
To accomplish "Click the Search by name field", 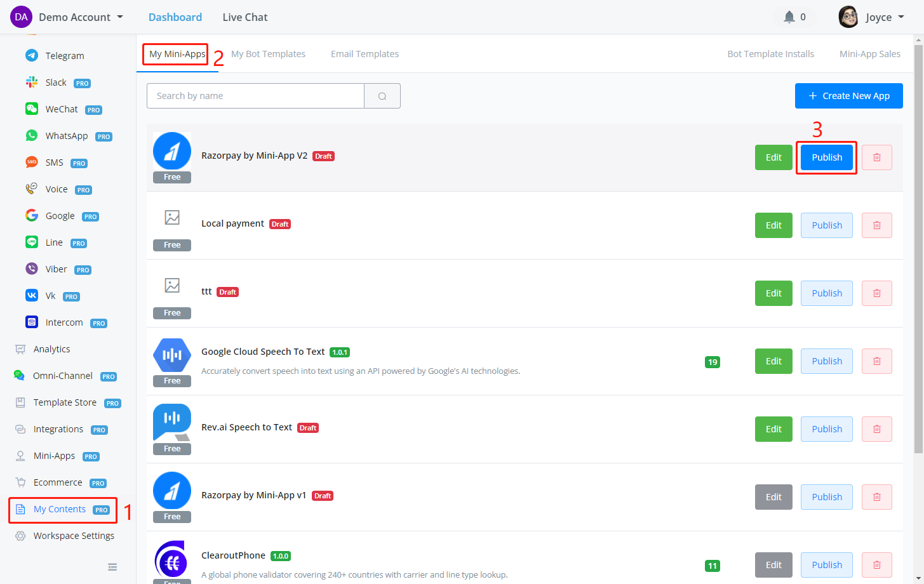I will point(255,96).
